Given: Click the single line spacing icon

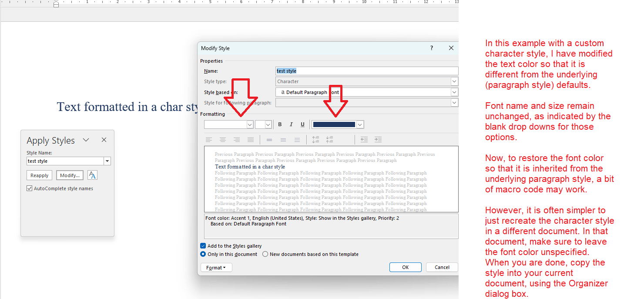Looking at the screenshot, I should pos(269,140).
